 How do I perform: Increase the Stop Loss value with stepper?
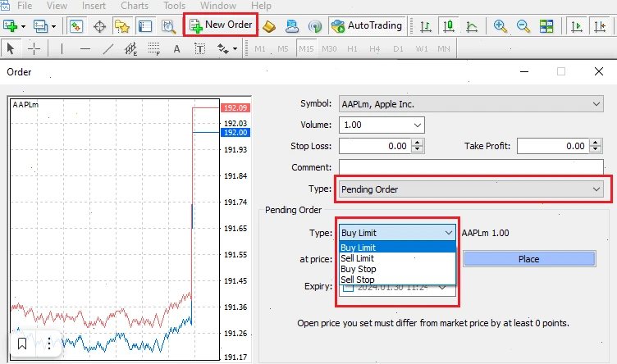[x=418, y=143]
